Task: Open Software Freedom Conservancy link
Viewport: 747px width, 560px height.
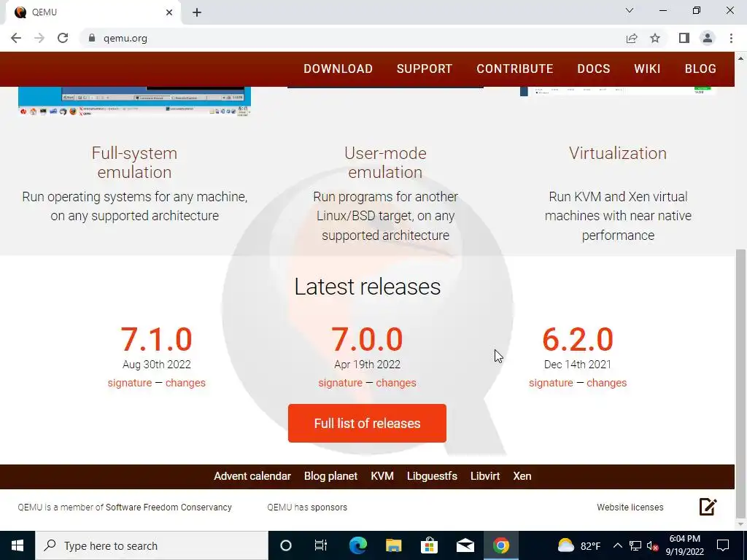Action: tap(169, 507)
